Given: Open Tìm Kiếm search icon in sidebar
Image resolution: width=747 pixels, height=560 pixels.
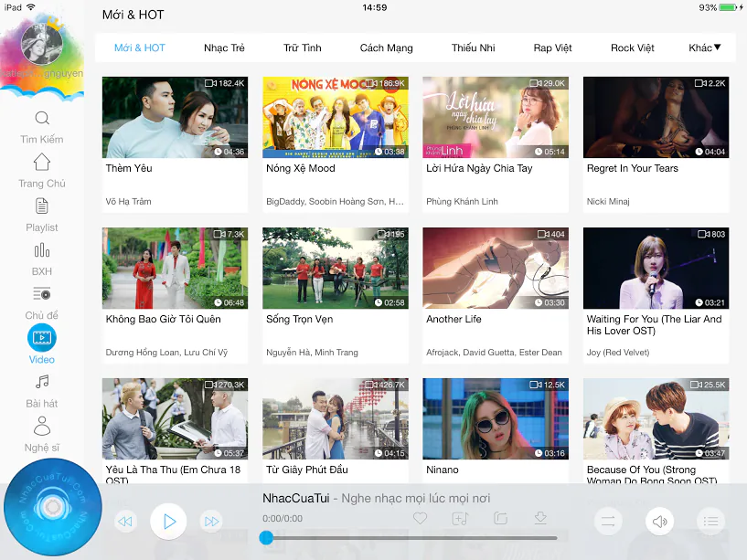Looking at the screenshot, I should (42, 118).
